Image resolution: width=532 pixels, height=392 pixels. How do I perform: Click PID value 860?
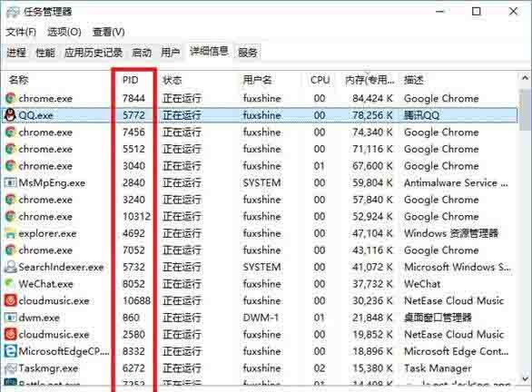pos(131,318)
